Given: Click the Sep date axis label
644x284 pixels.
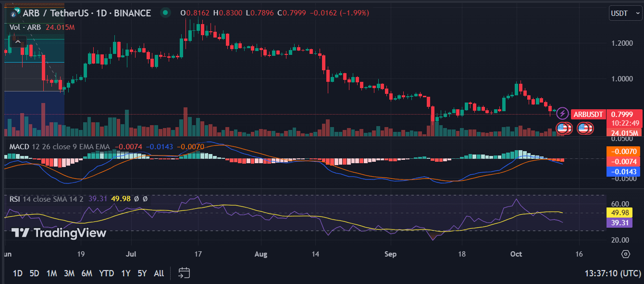Looking at the screenshot, I should coord(391,254).
